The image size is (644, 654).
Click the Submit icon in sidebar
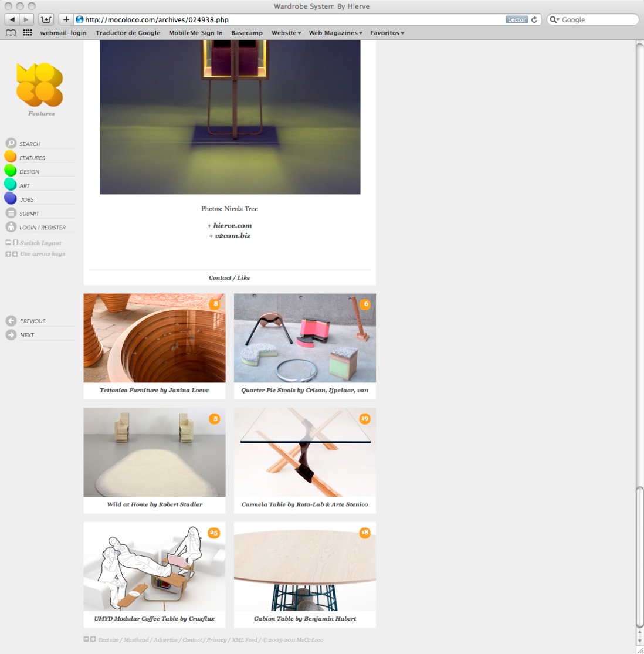[x=11, y=213]
